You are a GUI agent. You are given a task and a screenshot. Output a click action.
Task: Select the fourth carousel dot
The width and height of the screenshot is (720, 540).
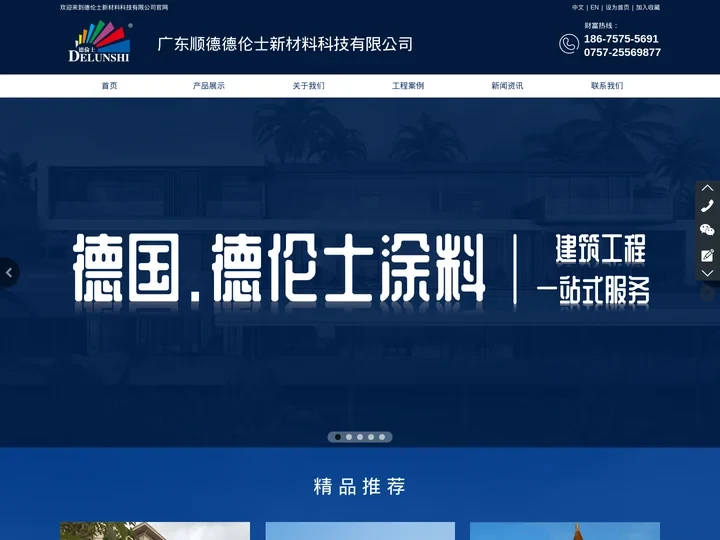pyautogui.click(x=371, y=437)
